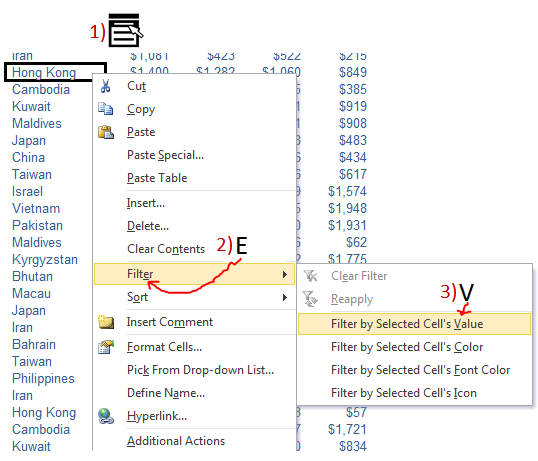Select the Macau cell
The height and width of the screenshot is (461, 538).
coord(32,294)
